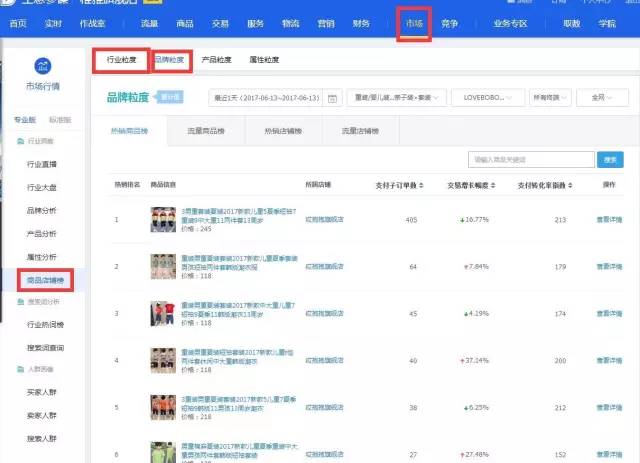
Task: Open 属性分析 in sidebar
Action: coord(42,257)
